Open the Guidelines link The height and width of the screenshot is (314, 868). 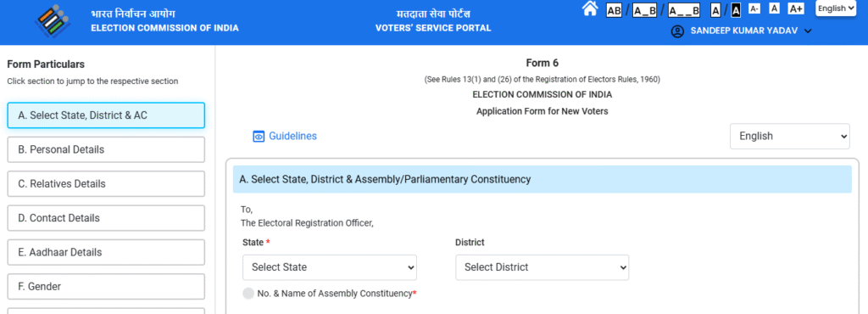(292, 137)
